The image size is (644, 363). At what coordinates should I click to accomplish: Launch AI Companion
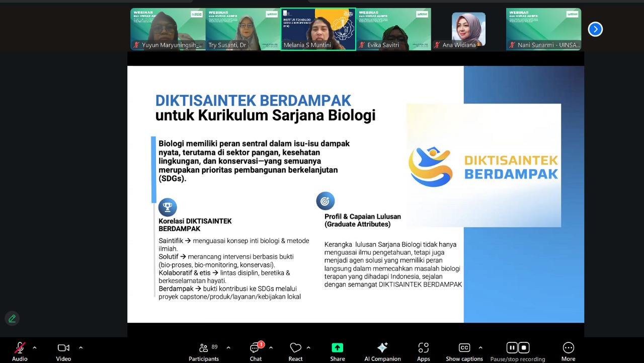(382, 348)
